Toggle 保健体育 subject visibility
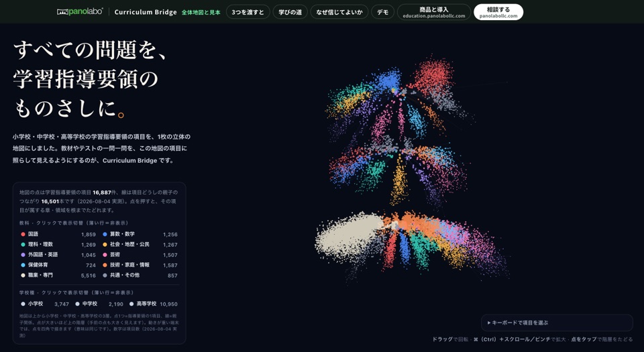This screenshot has width=644, height=352. pyautogui.click(x=58, y=265)
